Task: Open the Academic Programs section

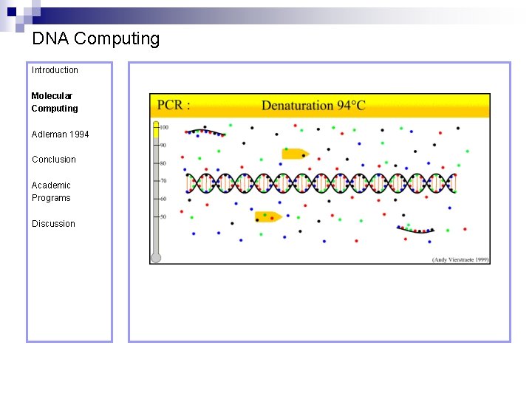Action: [51, 191]
